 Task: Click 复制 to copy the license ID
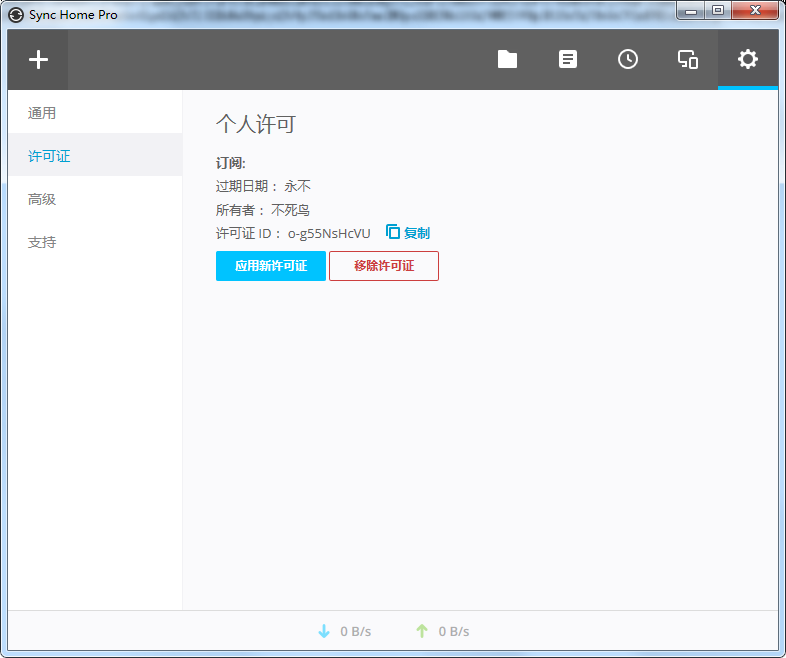[x=408, y=233]
